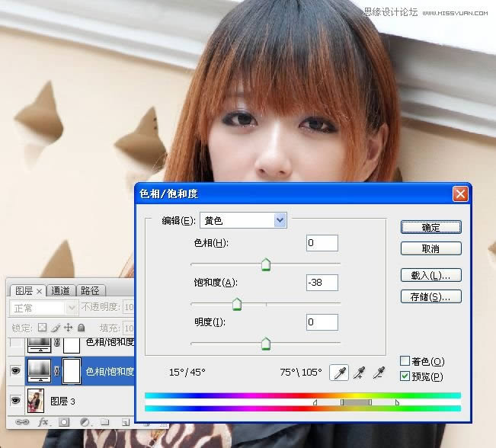Viewport: 496px width, 448px height.
Task: Click the 饱和度 saturation slider handle
Action: tap(236, 305)
